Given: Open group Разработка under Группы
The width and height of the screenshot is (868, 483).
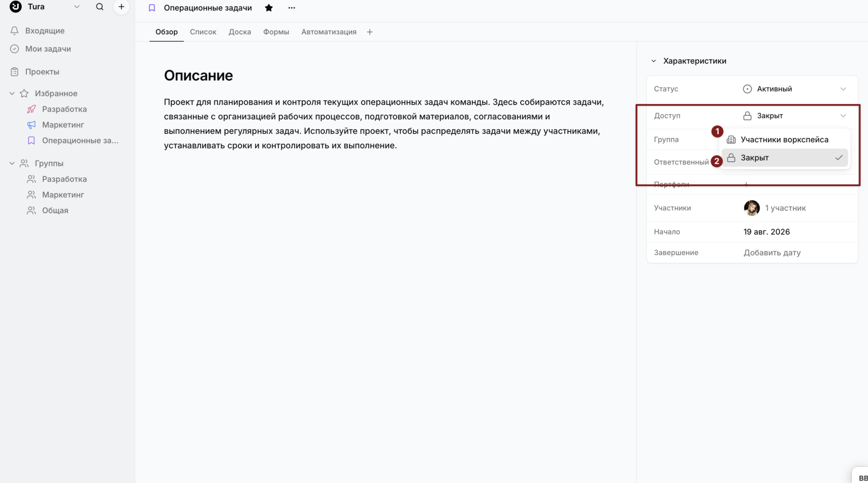Looking at the screenshot, I should pos(65,179).
